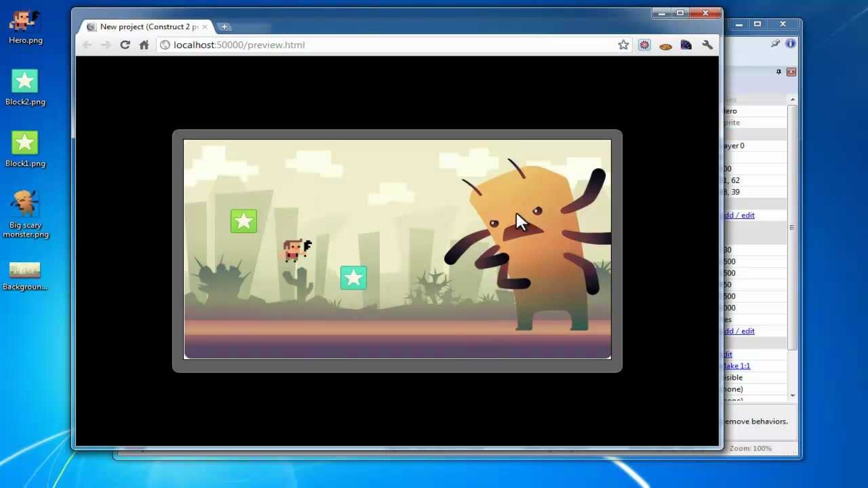
Task: Click the green star block in game
Action: (243, 222)
